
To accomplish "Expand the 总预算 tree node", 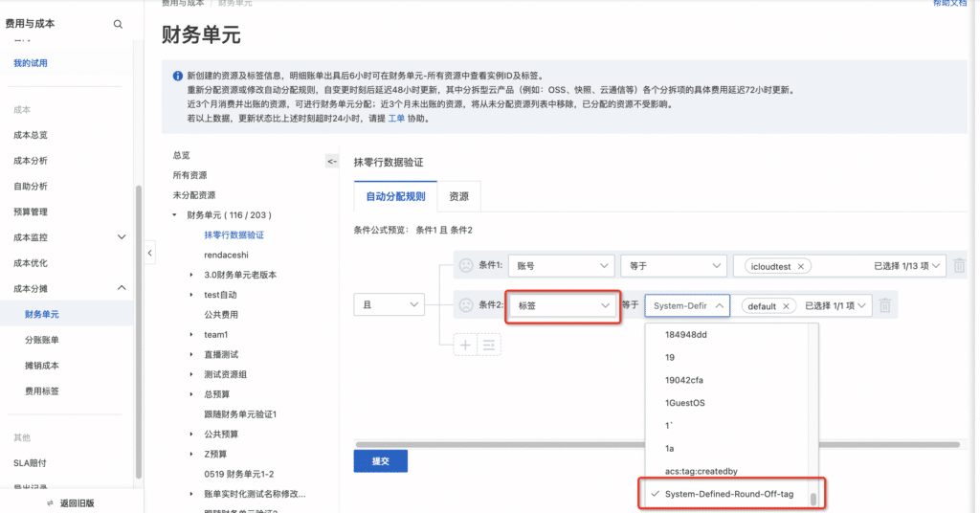I will pyautogui.click(x=191, y=394).
